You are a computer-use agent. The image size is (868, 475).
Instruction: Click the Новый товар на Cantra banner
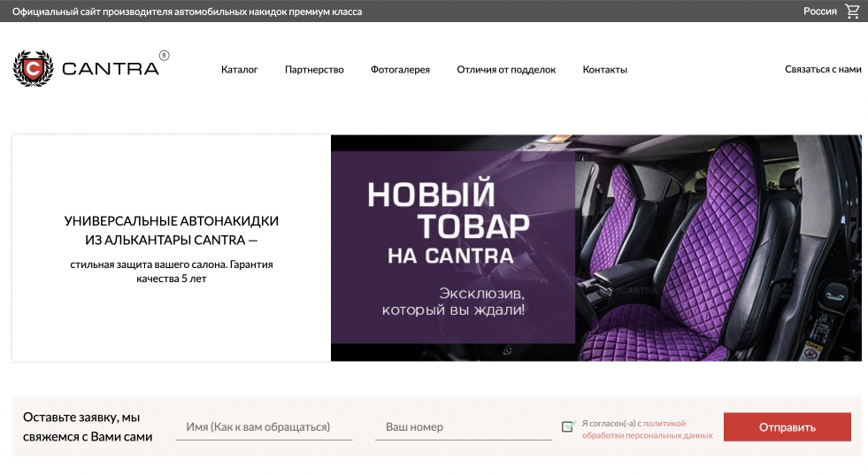(x=453, y=248)
